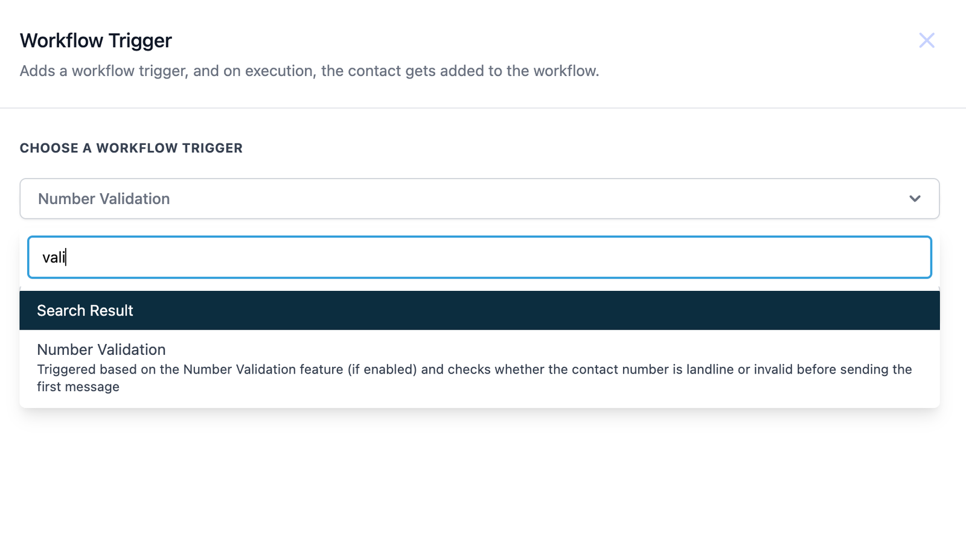Click the word "CHOOSE" in the section label
This screenshot has width=966, height=560.
coord(49,148)
